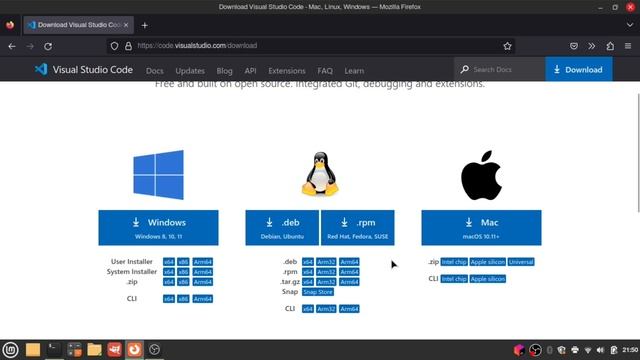This screenshot has width=640, height=360.
Task: Select Universal for Mac .zip
Action: pos(521,262)
